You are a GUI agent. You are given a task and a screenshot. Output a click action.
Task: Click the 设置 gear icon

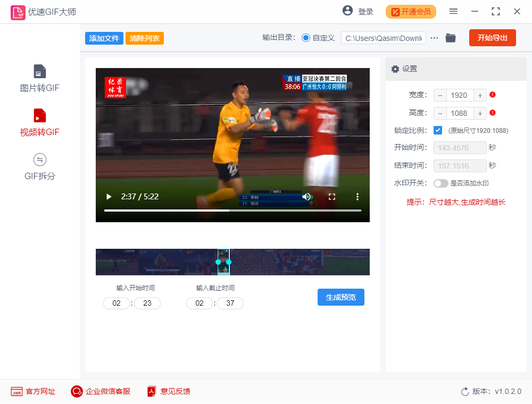(x=395, y=69)
